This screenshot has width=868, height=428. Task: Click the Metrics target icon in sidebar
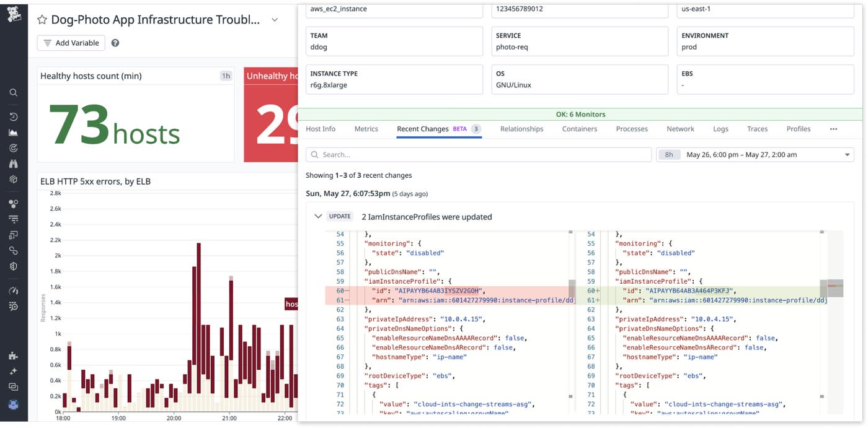[x=14, y=147]
